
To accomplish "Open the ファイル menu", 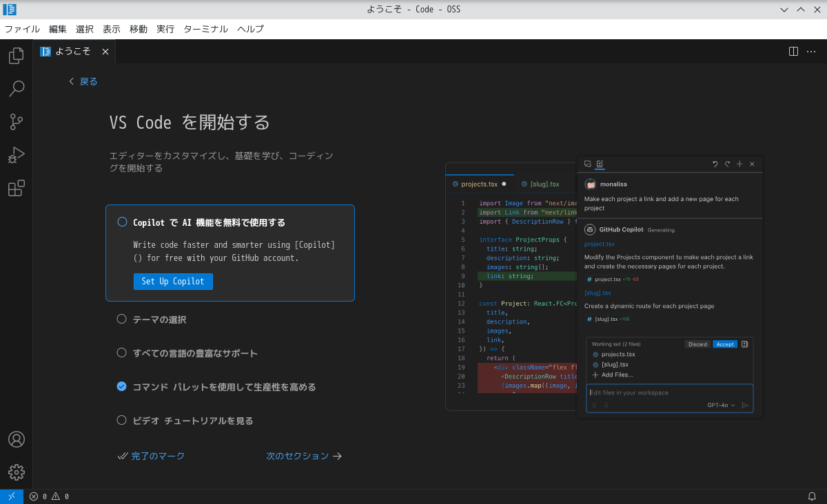I will coord(22,29).
